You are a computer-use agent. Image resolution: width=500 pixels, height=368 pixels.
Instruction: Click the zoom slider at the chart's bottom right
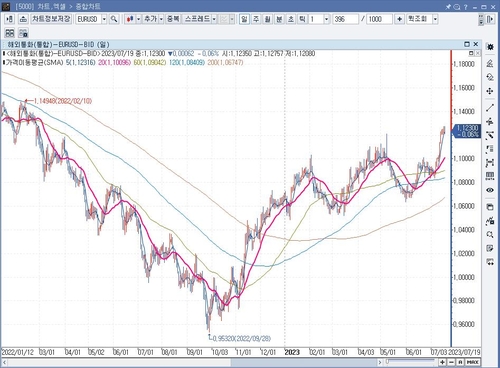410,362
